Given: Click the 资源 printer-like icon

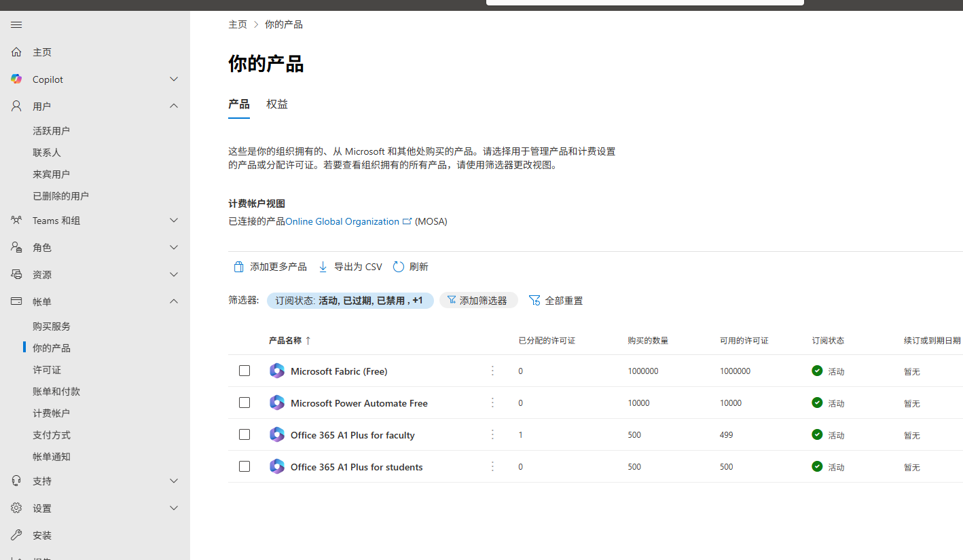Looking at the screenshot, I should tap(16, 275).
